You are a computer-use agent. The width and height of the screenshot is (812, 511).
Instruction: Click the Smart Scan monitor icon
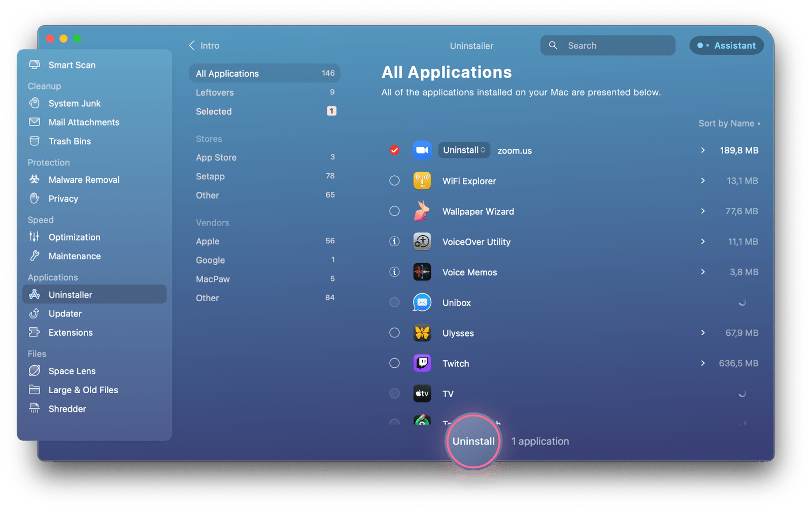(x=35, y=65)
